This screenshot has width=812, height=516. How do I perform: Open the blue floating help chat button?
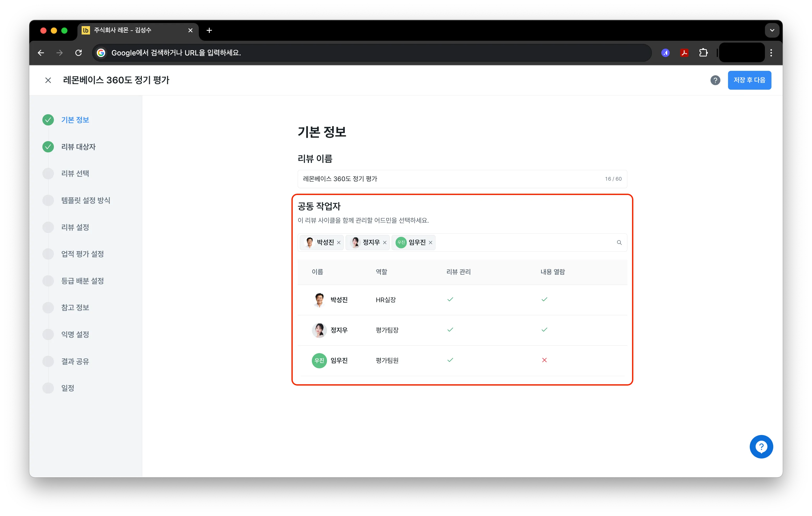pyautogui.click(x=761, y=446)
